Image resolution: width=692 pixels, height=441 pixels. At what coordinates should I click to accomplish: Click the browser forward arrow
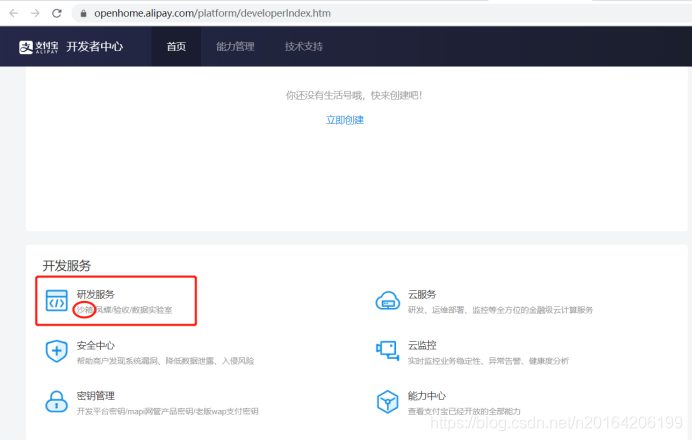click(35, 13)
